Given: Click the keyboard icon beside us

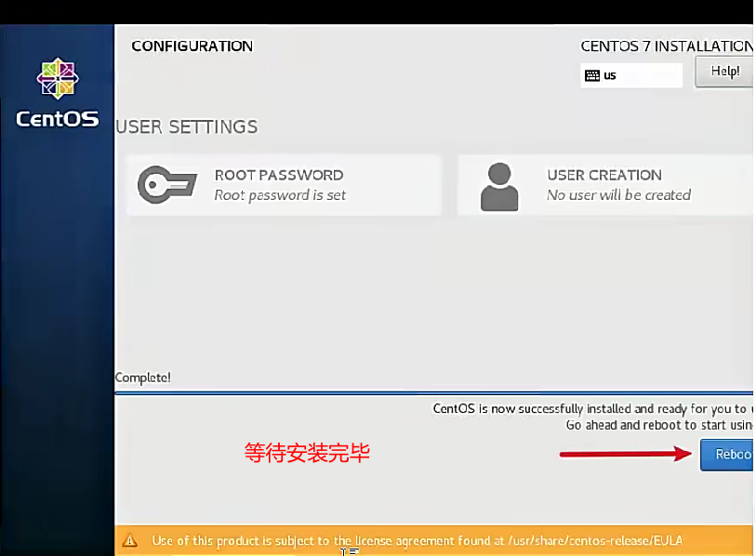Looking at the screenshot, I should click(592, 75).
